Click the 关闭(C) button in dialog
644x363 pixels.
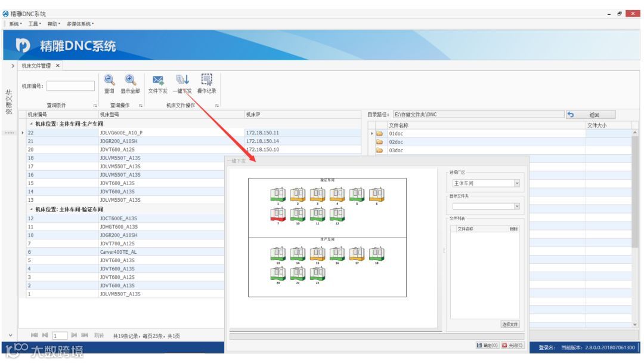pos(512,345)
